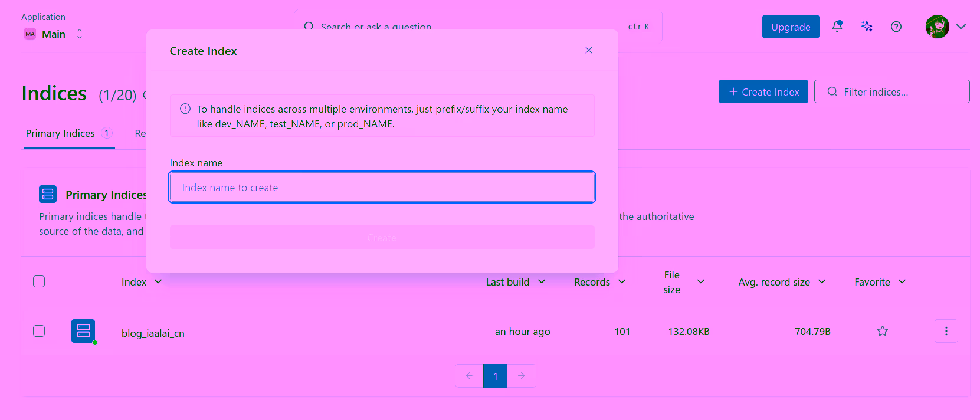Open the more options menu for blog_iaalai_cn
The image size is (980, 420).
pyautogui.click(x=946, y=331)
